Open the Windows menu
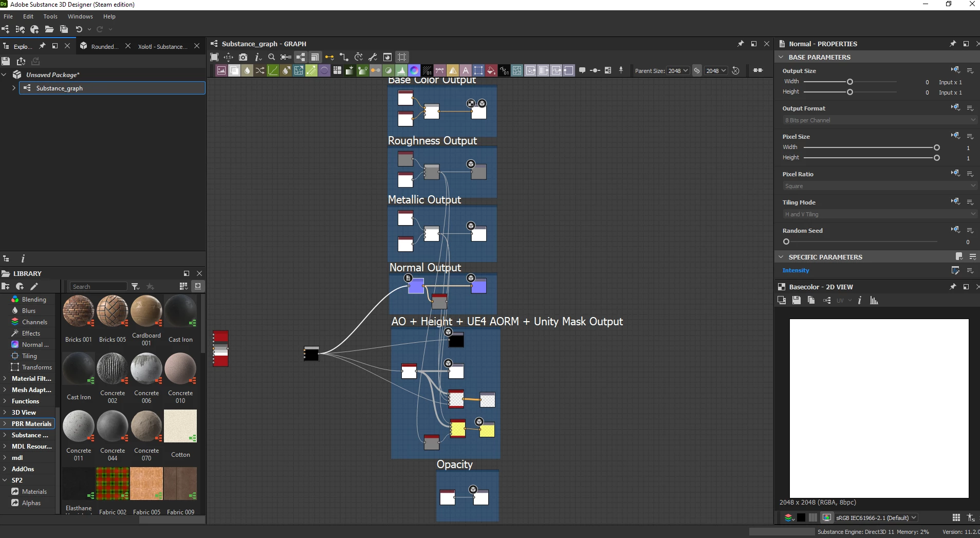 click(x=80, y=16)
